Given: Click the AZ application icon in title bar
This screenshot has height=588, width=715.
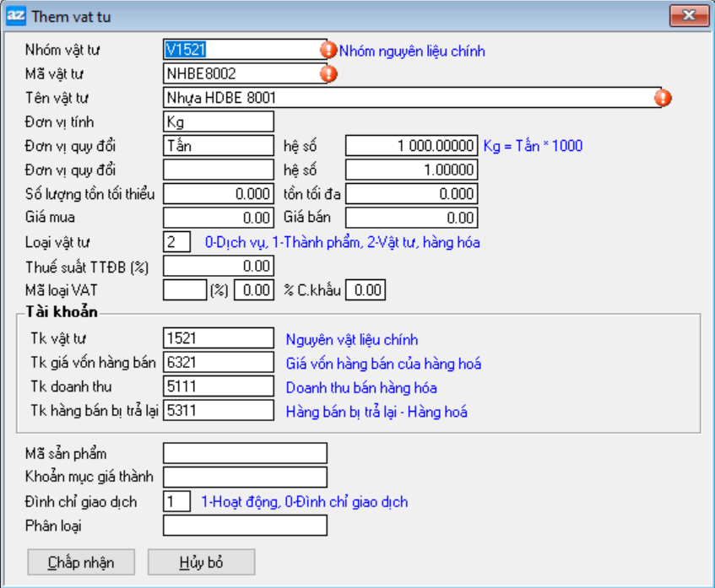Looking at the screenshot, I should coord(16,16).
